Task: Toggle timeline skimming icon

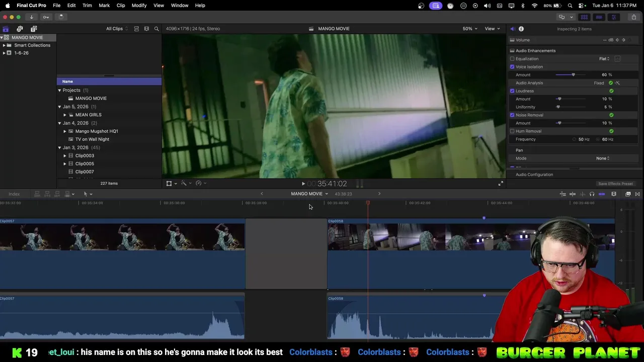Action: pyautogui.click(x=573, y=194)
